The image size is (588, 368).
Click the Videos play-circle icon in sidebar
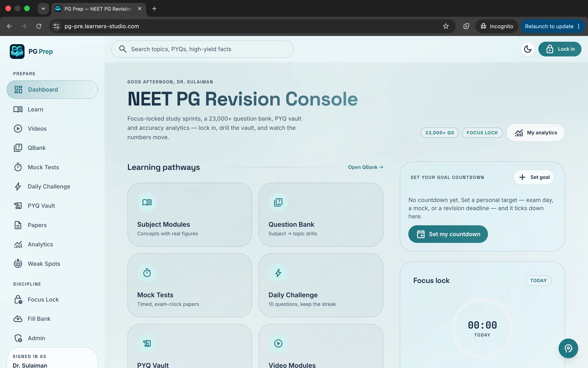click(18, 129)
